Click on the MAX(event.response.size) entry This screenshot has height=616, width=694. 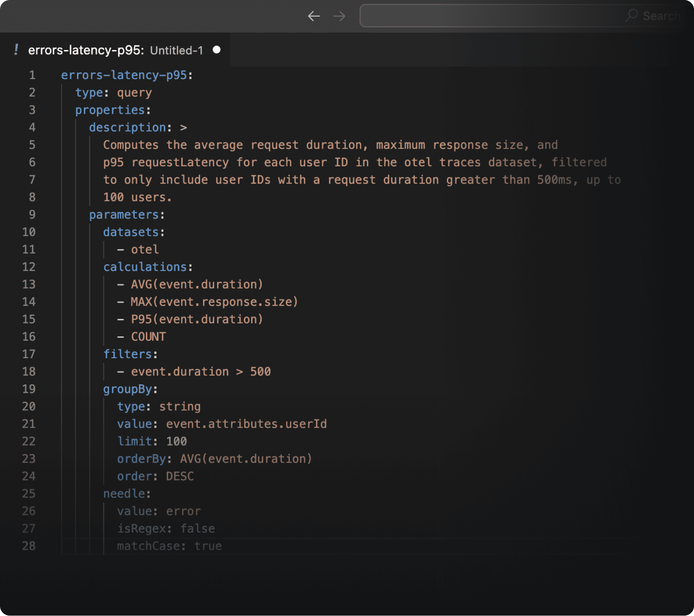tap(214, 302)
